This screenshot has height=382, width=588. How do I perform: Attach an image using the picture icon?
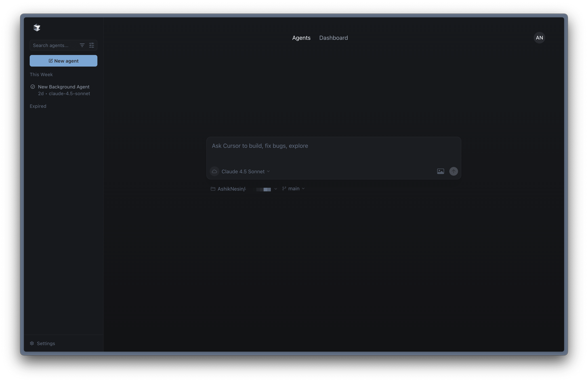(440, 171)
